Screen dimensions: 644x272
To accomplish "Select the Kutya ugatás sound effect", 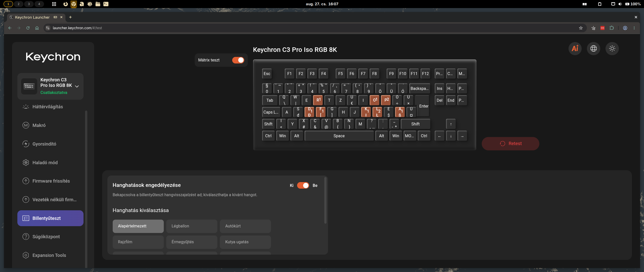I will pyautogui.click(x=245, y=242).
